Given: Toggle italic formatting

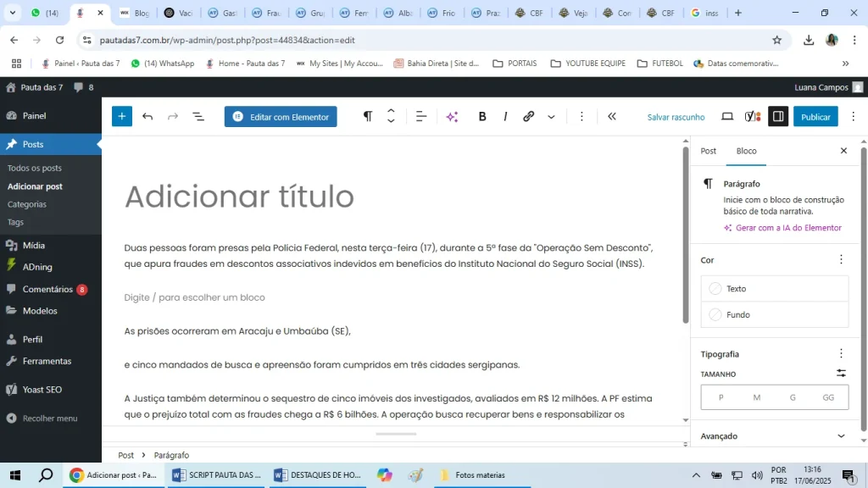Looking at the screenshot, I should tap(505, 117).
